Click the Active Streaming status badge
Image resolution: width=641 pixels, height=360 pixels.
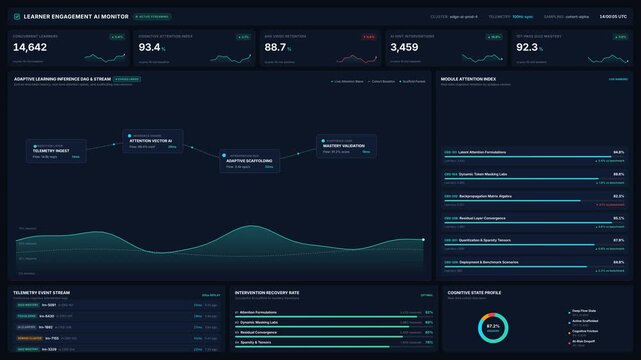pos(152,17)
